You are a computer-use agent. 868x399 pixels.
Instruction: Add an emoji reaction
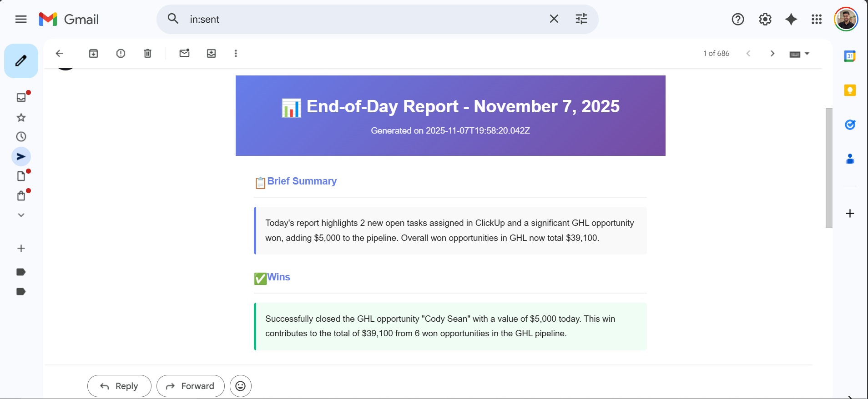[x=241, y=386]
